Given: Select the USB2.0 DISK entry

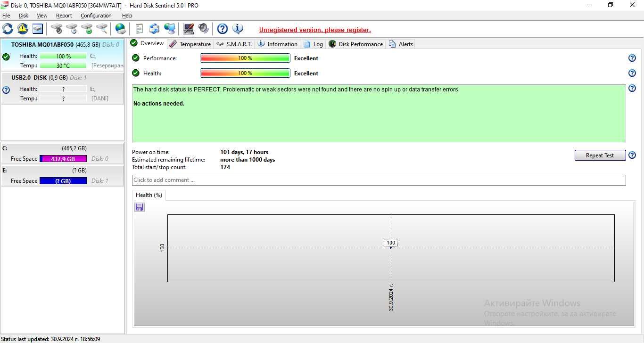Looking at the screenshot, I should (63, 89).
